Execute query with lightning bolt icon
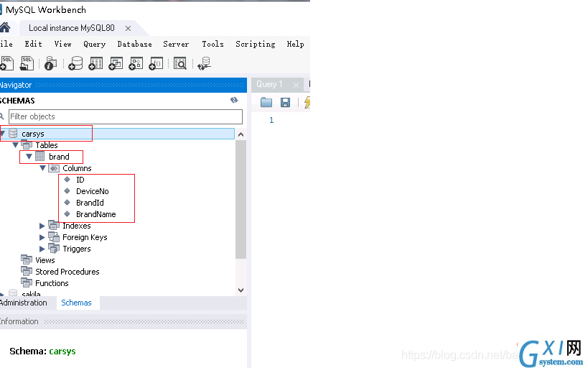This screenshot has width=588, height=368. (x=307, y=102)
